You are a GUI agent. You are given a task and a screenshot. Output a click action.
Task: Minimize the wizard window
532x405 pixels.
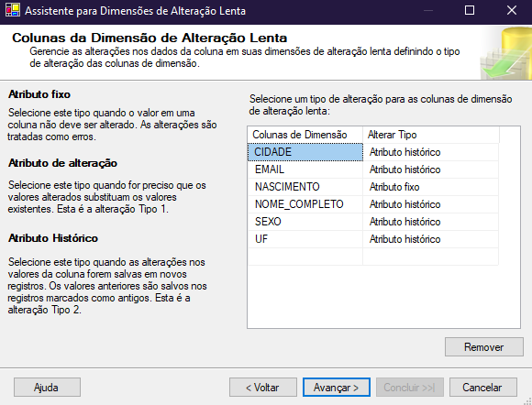point(428,10)
